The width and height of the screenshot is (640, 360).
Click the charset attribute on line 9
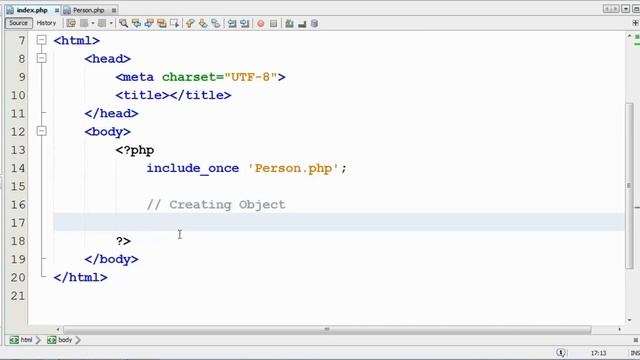189,77
